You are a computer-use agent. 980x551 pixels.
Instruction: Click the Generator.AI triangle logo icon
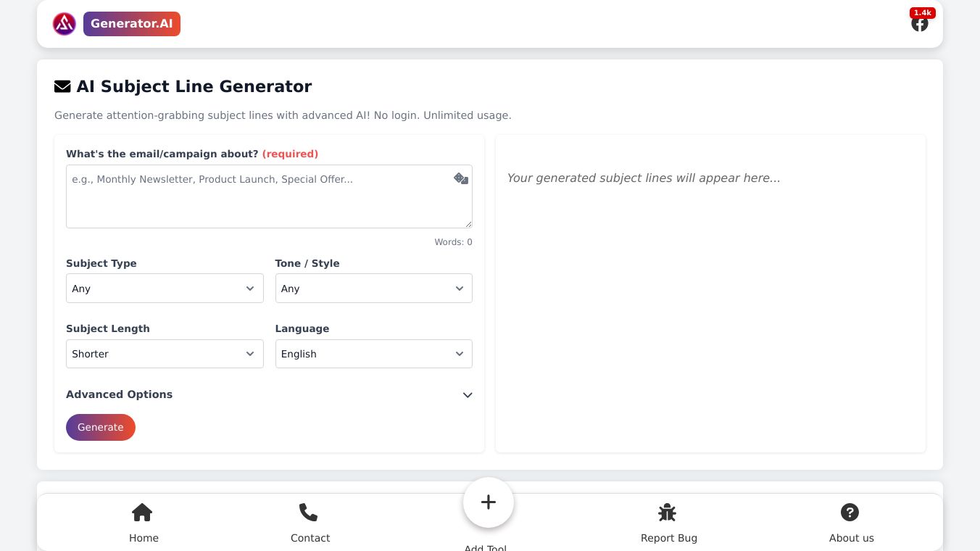(x=64, y=24)
